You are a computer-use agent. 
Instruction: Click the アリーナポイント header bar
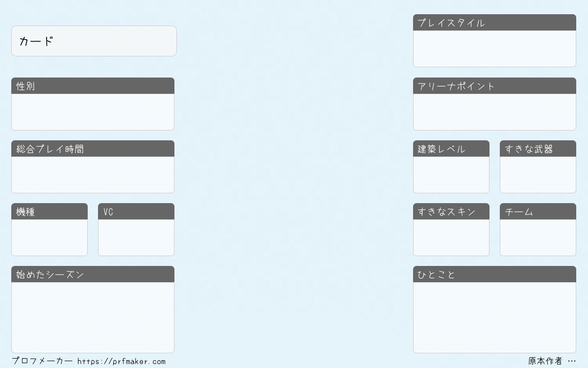pos(494,86)
